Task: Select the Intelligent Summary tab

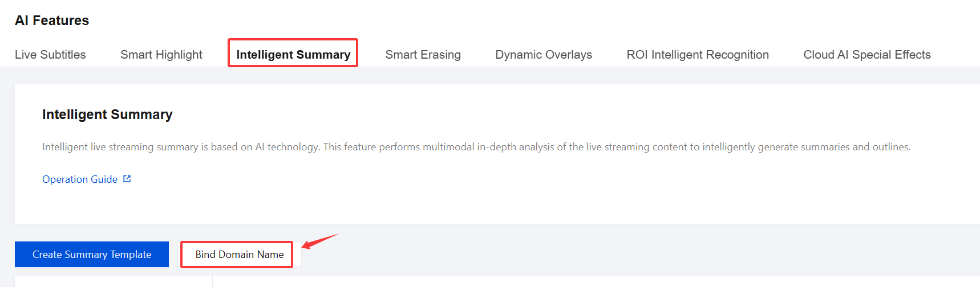Action: pos(293,55)
